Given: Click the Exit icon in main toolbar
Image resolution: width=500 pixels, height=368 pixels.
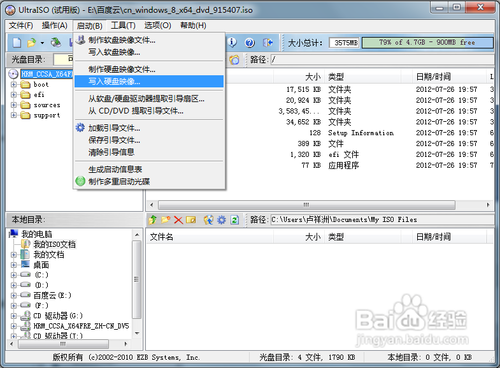Looking at the screenshot, I should [x=268, y=42].
